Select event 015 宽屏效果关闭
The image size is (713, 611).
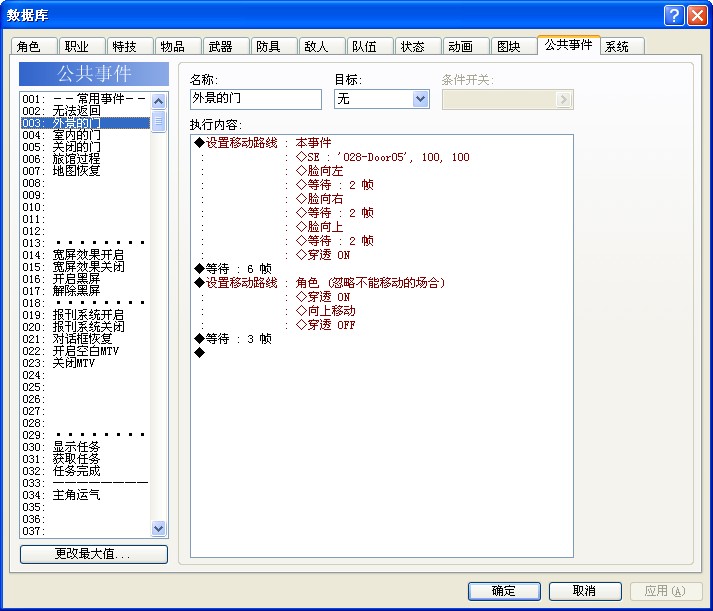pyautogui.click(x=85, y=267)
